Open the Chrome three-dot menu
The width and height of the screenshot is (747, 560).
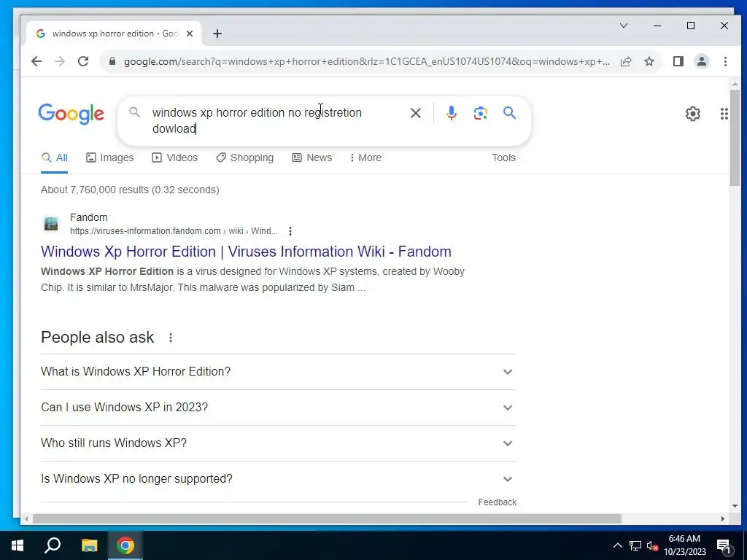click(725, 61)
